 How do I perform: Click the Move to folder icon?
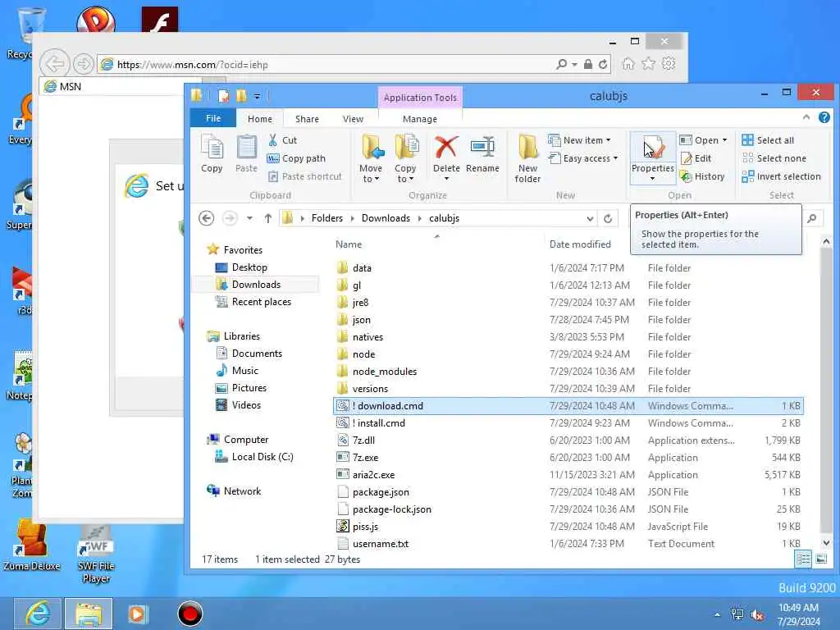tap(372, 147)
